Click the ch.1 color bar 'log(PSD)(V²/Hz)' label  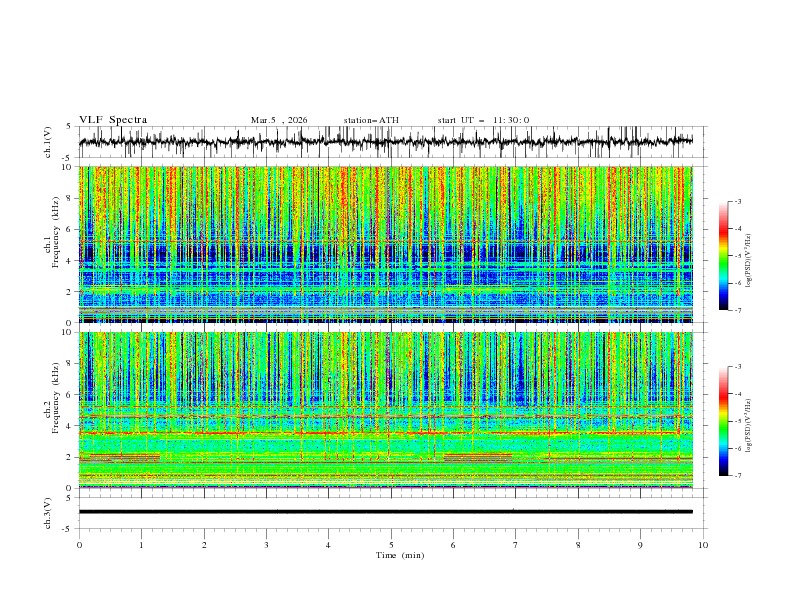[x=749, y=260]
